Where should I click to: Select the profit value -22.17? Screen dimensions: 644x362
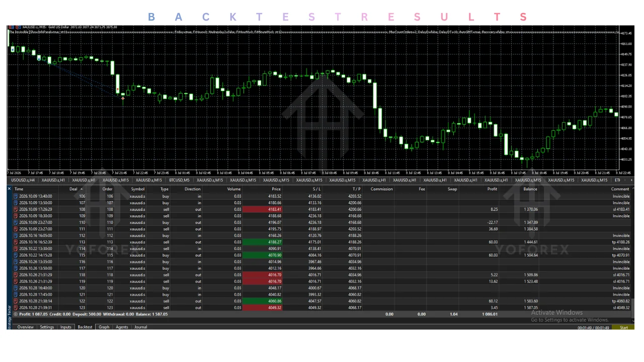492,222
